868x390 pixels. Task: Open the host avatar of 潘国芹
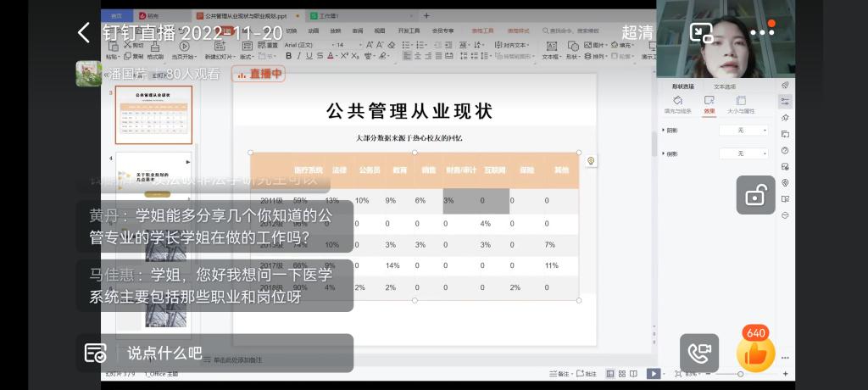[x=88, y=73]
